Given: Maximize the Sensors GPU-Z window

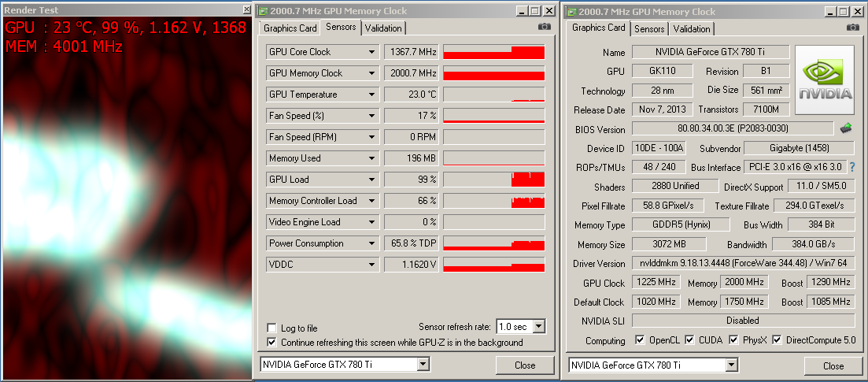Looking at the screenshot, I should click(x=534, y=11).
